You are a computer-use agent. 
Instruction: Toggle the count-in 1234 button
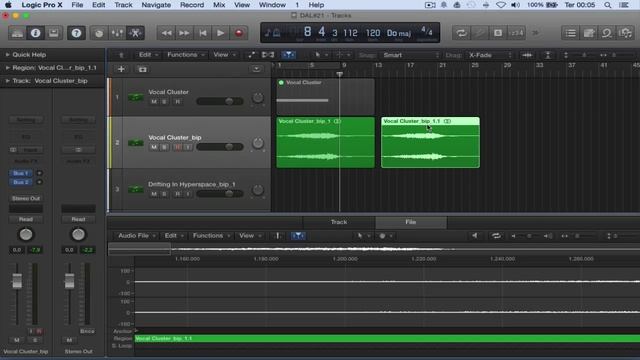tap(516, 33)
